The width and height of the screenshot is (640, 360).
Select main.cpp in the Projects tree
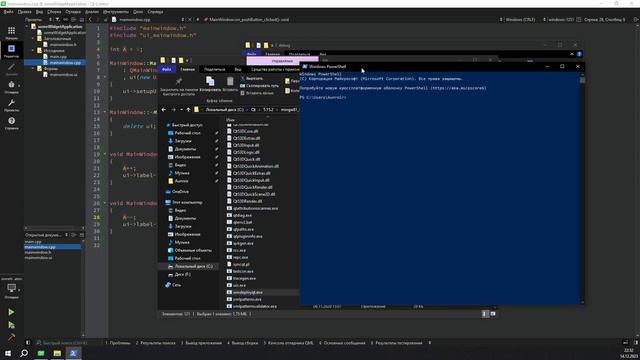(57, 57)
